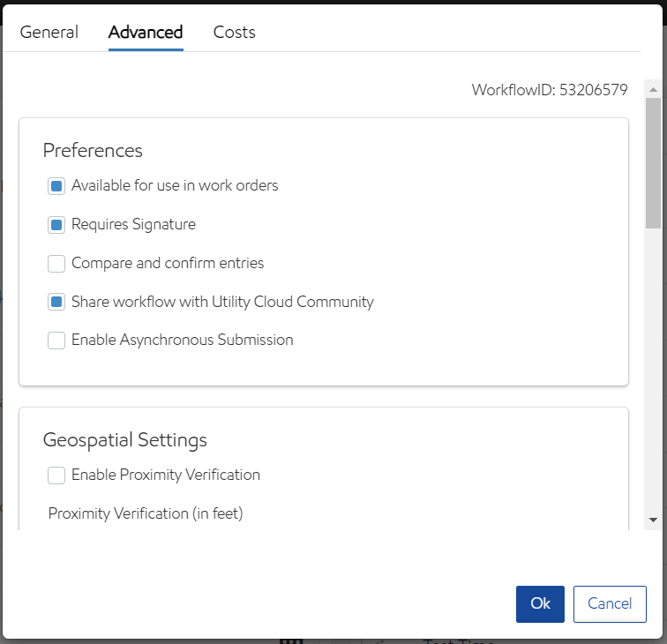Switch to the General tab
The image size is (667, 644).
click(49, 33)
